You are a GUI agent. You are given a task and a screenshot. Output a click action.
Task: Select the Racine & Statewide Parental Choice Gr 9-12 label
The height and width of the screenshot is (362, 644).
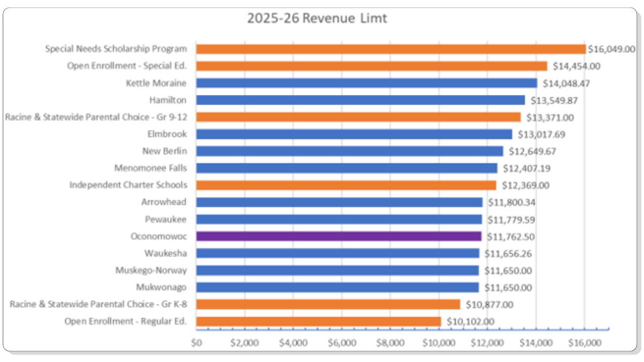pyautogui.click(x=96, y=117)
